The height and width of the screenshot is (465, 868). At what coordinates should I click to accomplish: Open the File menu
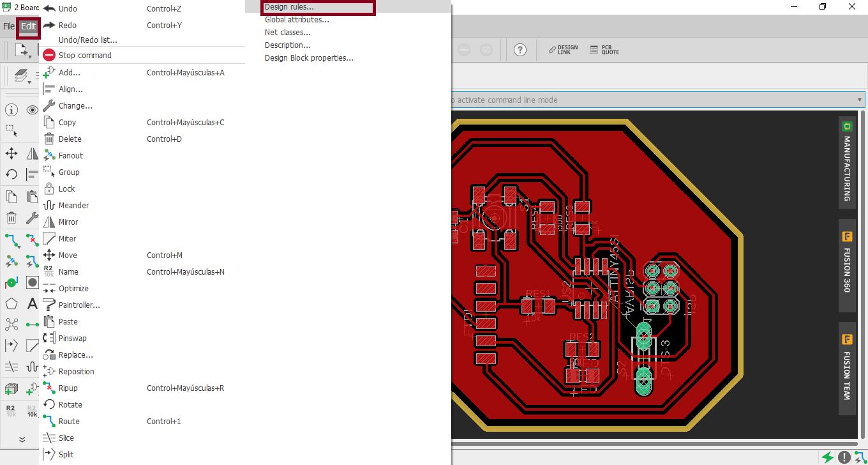[x=8, y=27]
